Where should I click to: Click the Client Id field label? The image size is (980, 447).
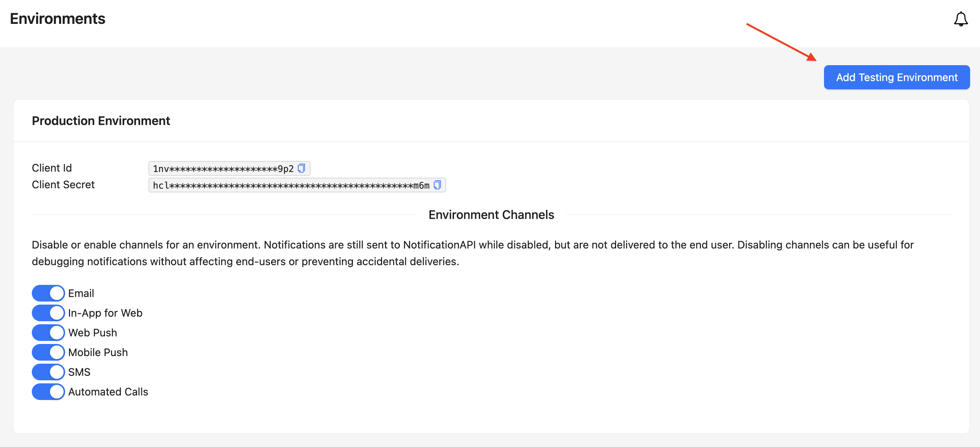(x=51, y=167)
